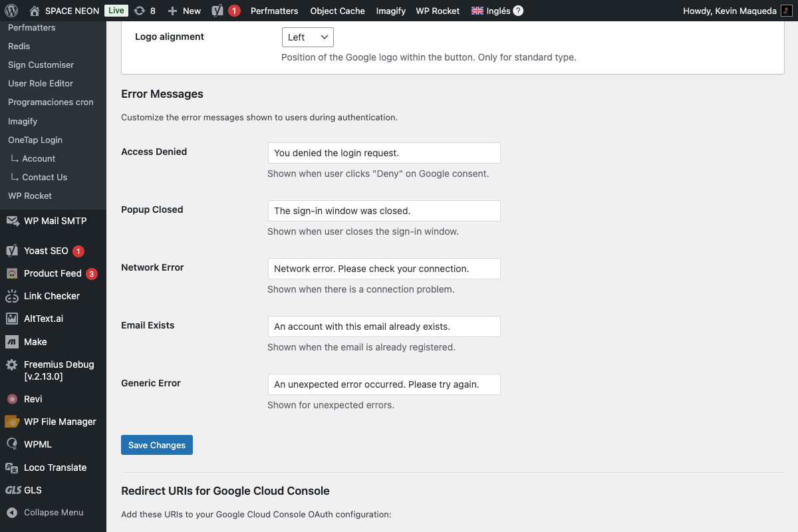
Task: Open Product Feed with three notifications
Action: 13,273
